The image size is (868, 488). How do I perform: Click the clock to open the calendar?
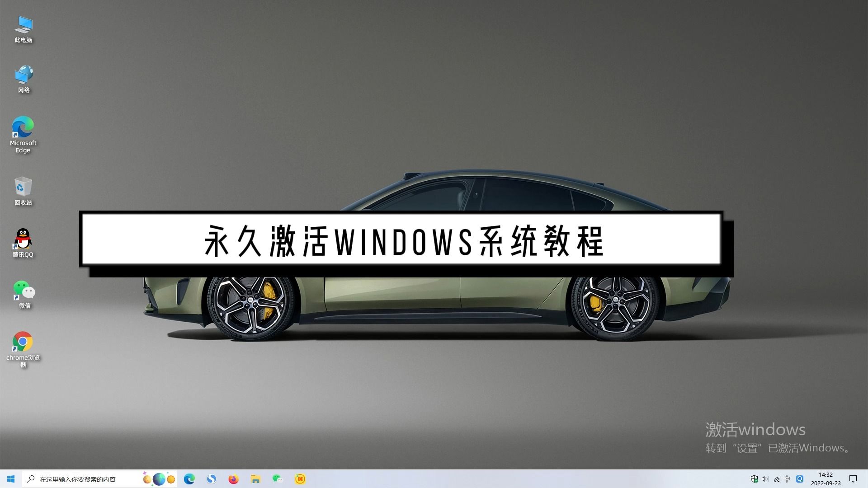[x=826, y=479]
